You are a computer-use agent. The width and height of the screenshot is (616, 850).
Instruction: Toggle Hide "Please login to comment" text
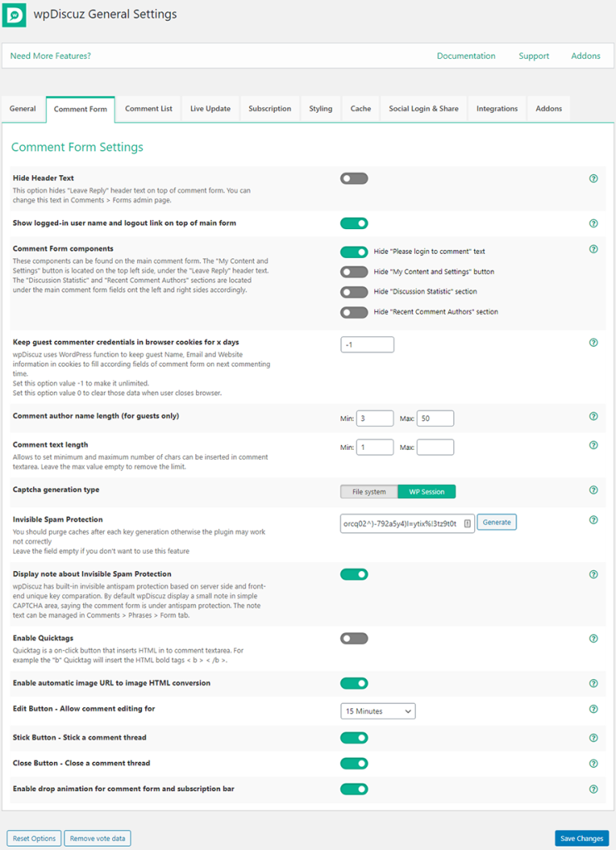pos(354,252)
